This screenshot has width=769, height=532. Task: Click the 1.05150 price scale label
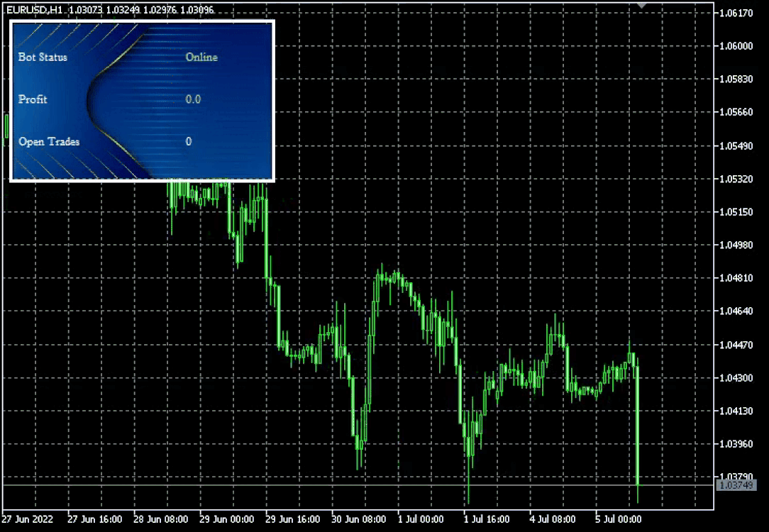tap(736, 212)
